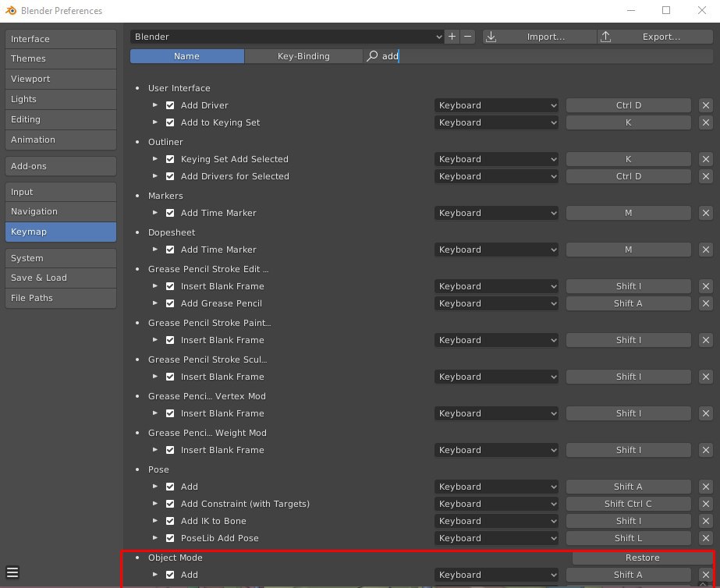Select the Input preferences tab
The width and height of the screenshot is (720, 588).
(x=61, y=192)
